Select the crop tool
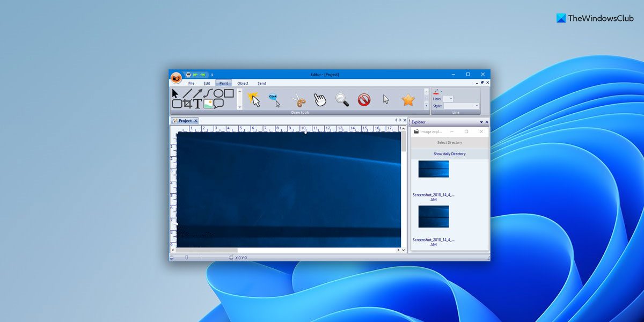 187,104
